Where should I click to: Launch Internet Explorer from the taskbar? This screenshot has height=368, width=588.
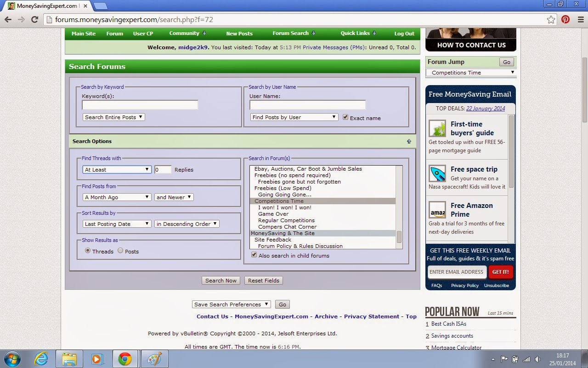41,359
